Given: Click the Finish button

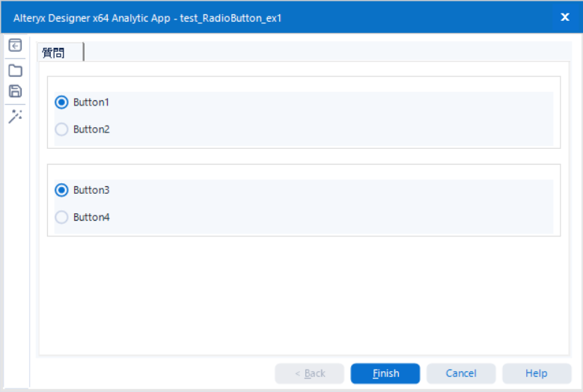Looking at the screenshot, I should (x=385, y=373).
